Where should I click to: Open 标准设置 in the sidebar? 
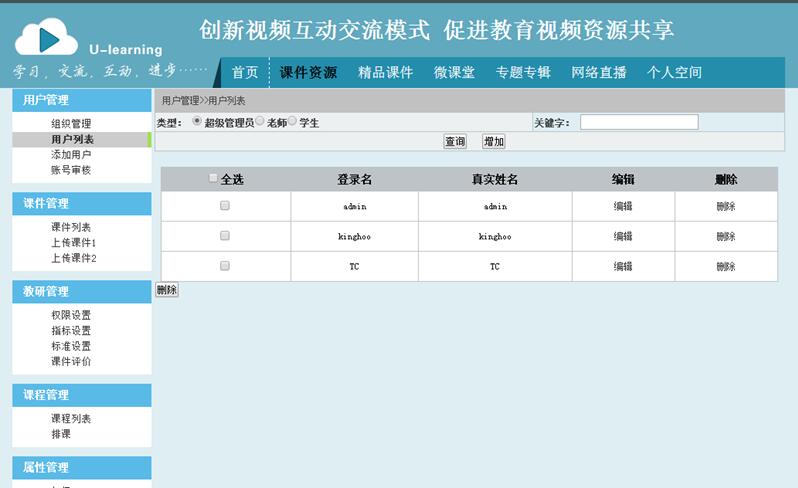tap(71, 346)
